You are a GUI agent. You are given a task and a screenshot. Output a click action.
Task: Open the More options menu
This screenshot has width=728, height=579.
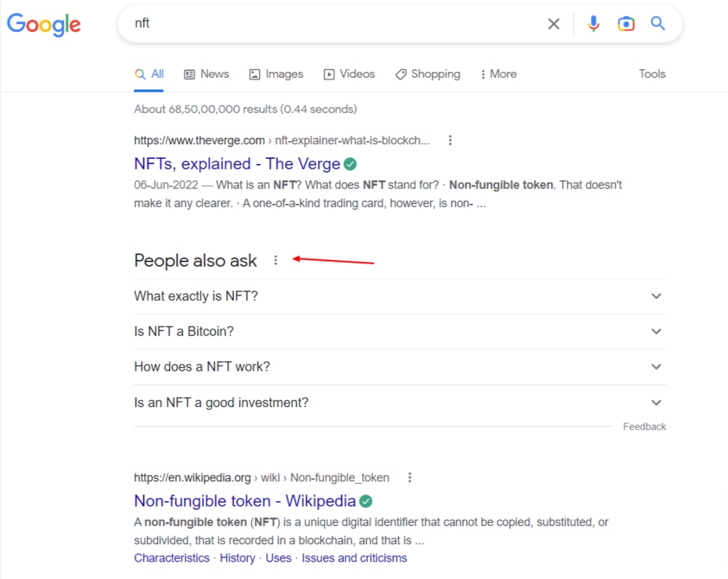coord(498,74)
